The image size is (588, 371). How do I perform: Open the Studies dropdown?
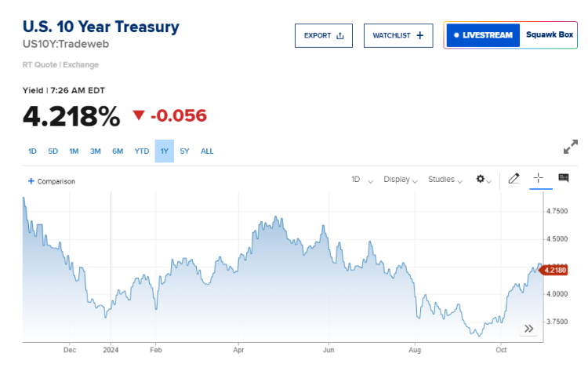445,180
